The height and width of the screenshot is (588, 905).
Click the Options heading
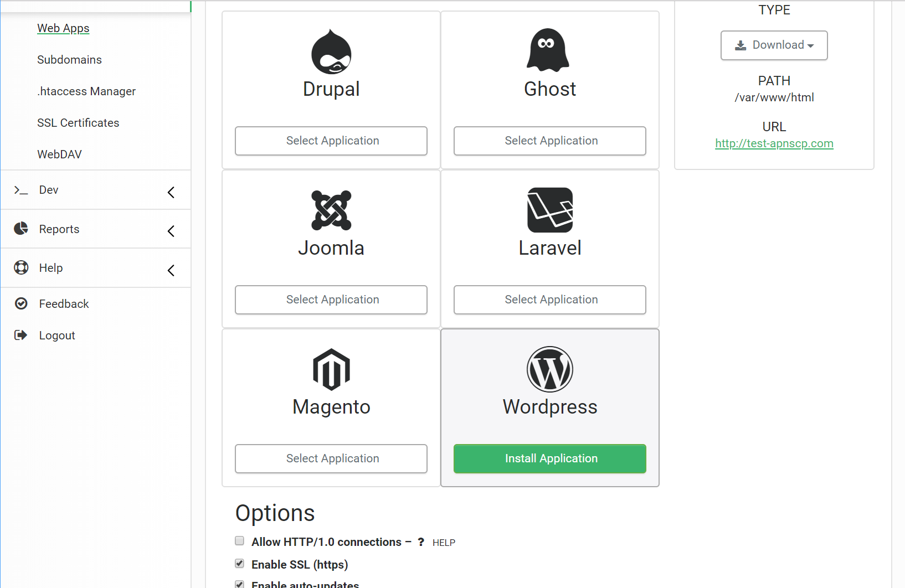coord(275,514)
